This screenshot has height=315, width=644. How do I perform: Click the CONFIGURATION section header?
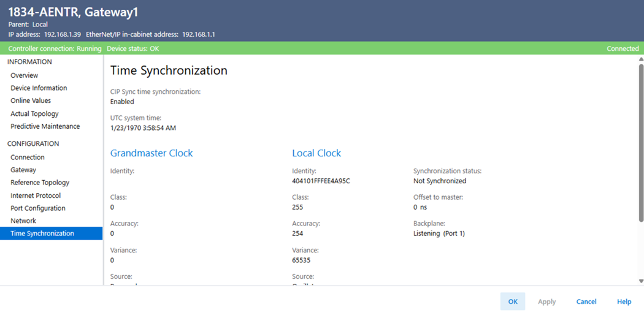[x=33, y=143]
